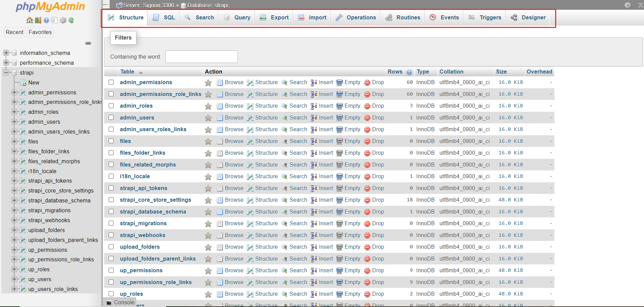
Task: Go to the Operations tab
Action: (355, 17)
